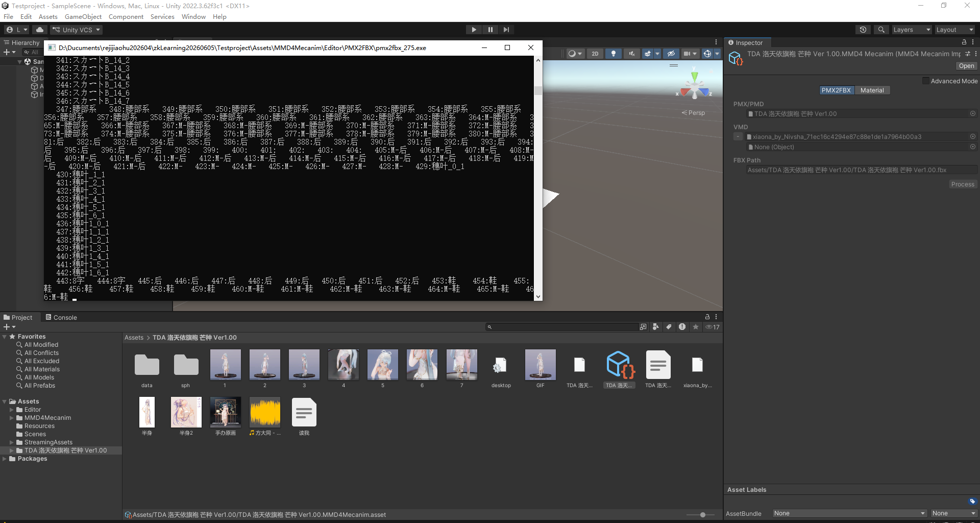Select the PMX2FBX tab in Inspector
The image size is (980, 523).
click(x=836, y=90)
